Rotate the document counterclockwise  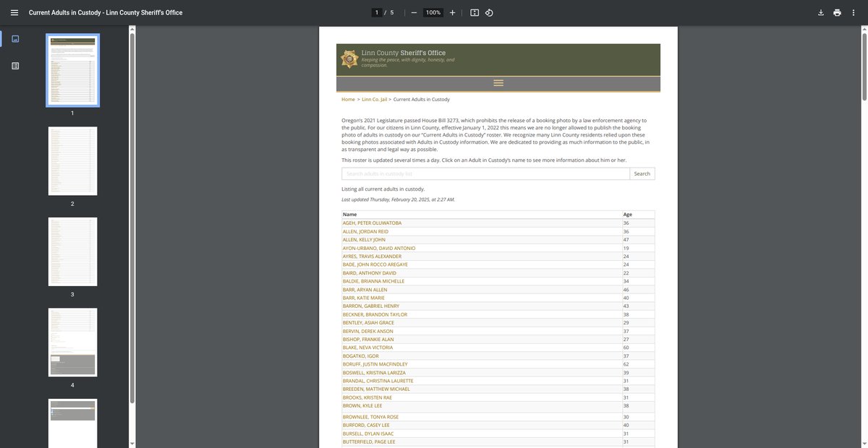tap(489, 12)
